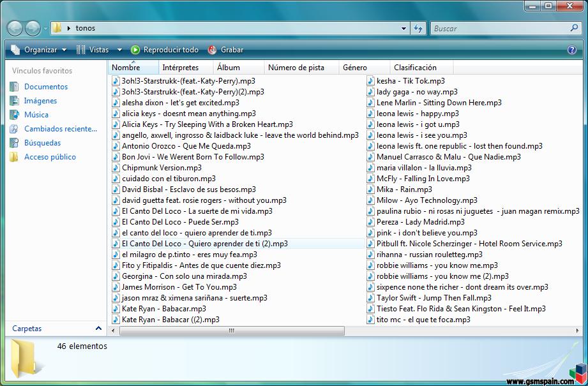Click the tonos folder icon in address bar
The width and height of the screenshot is (588, 386).
pos(57,27)
